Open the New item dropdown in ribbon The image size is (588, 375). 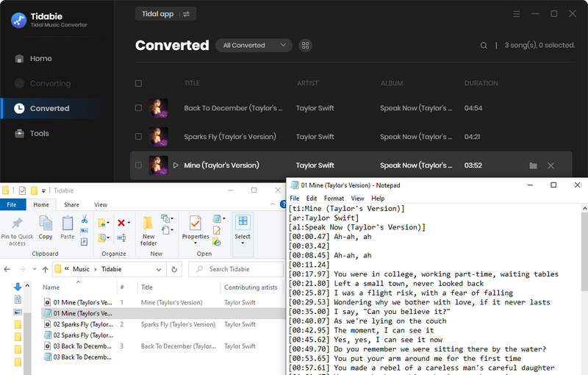(x=168, y=218)
